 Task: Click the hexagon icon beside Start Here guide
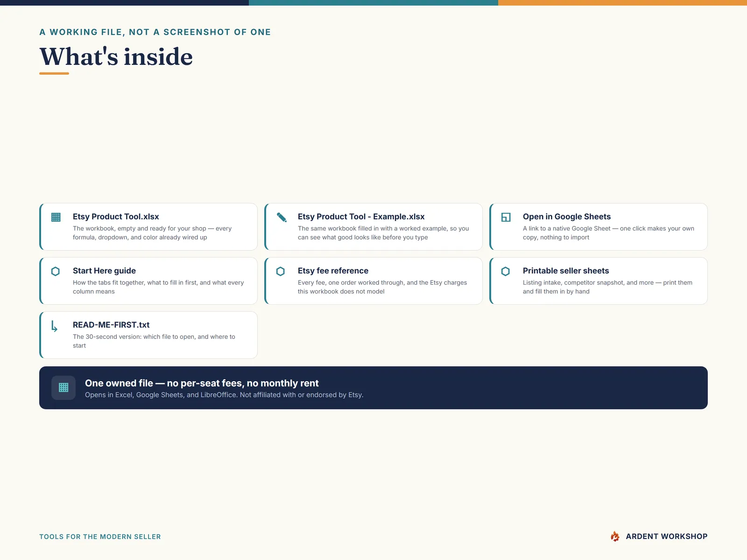(x=56, y=271)
